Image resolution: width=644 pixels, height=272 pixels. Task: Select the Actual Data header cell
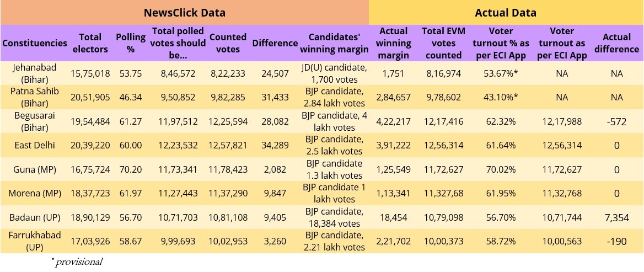506,13
